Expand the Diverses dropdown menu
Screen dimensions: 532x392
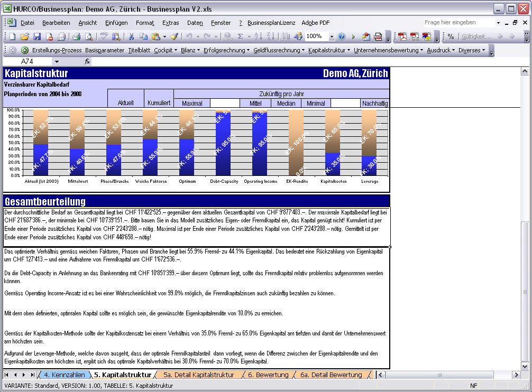[472, 50]
